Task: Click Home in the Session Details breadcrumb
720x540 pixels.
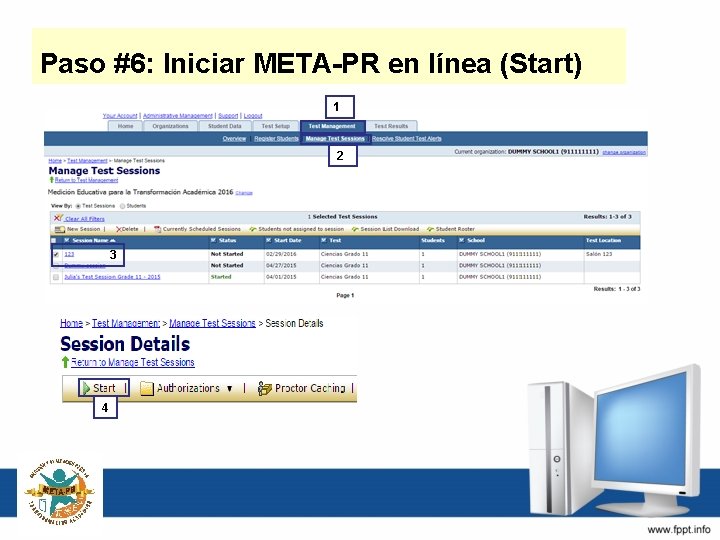Action: pyautogui.click(x=71, y=323)
